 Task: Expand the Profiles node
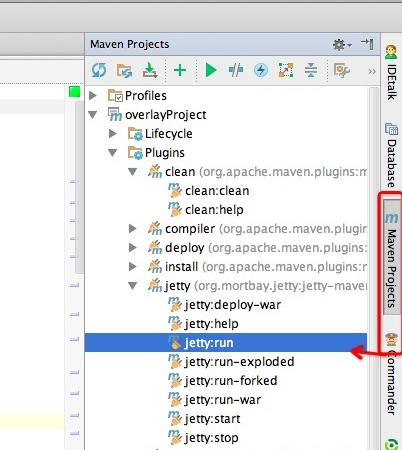coord(93,96)
